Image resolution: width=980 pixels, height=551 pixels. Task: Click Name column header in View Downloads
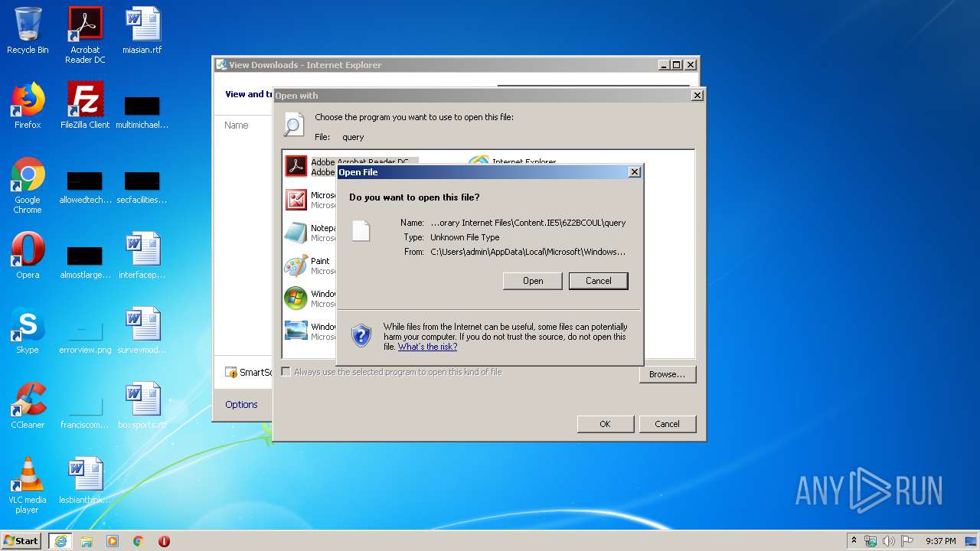pyautogui.click(x=237, y=125)
